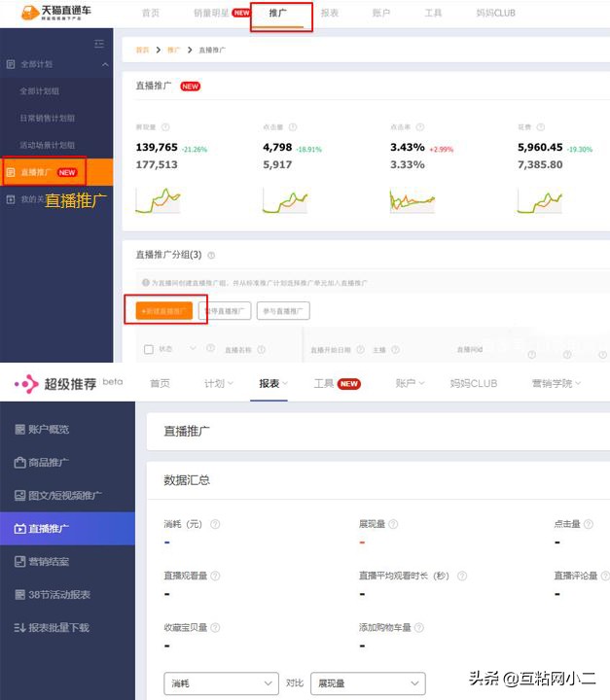Click the 报表批量下载 download icon
Image resolution: width=610 pixels, height=700 pixels.
[x=19, y=628]
